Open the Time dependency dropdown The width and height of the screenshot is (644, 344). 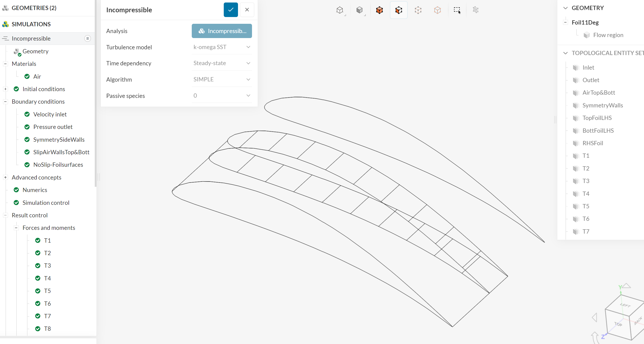[221, 63]
